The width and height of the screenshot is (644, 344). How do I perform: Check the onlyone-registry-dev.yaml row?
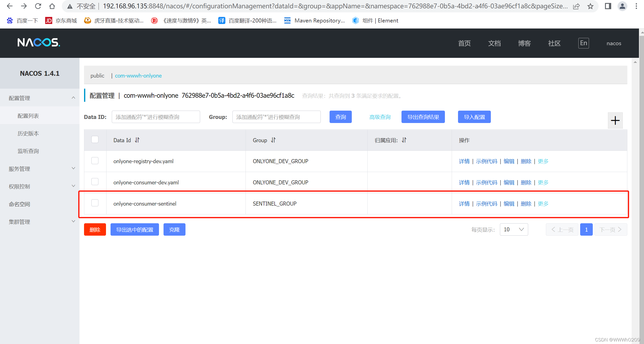pyautogui.click(x=95, y=161)
